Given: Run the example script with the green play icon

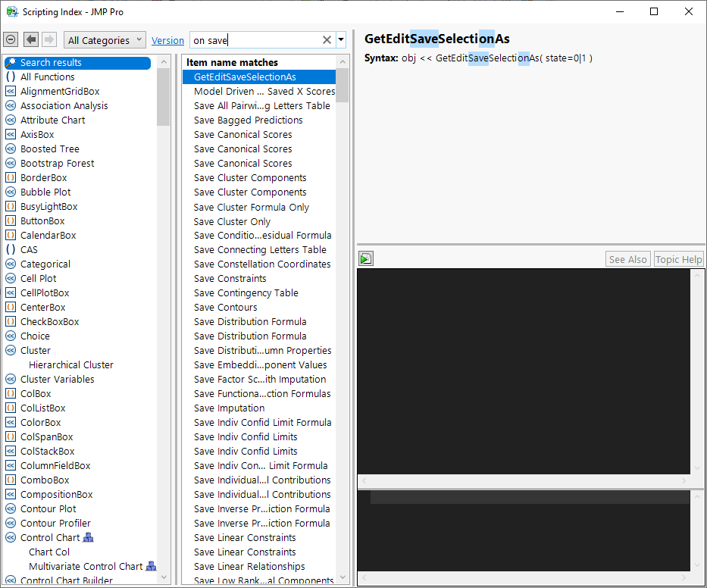Looking at the screenshot, I should pos(366,258).
